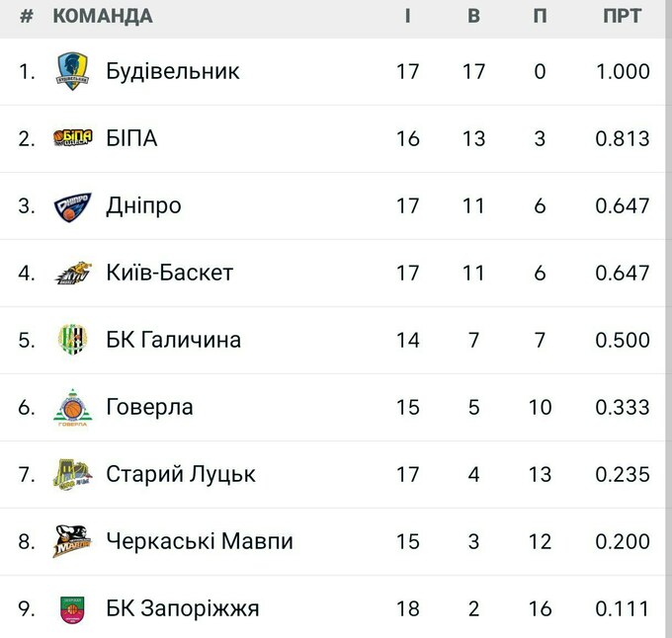Image resolution: width=672 pixels, height=638 pixels.
Task: Click the БК Галичина team logo
Action: [x=72, y=340]
